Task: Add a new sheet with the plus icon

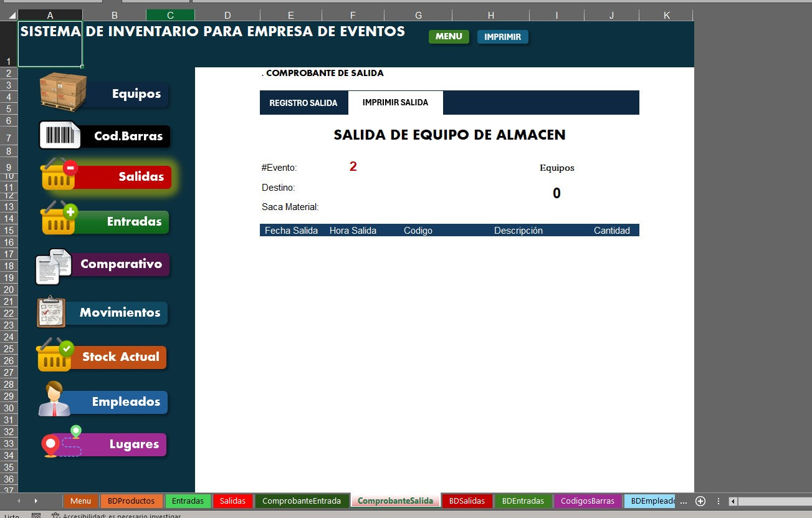Action: [700, 501]
